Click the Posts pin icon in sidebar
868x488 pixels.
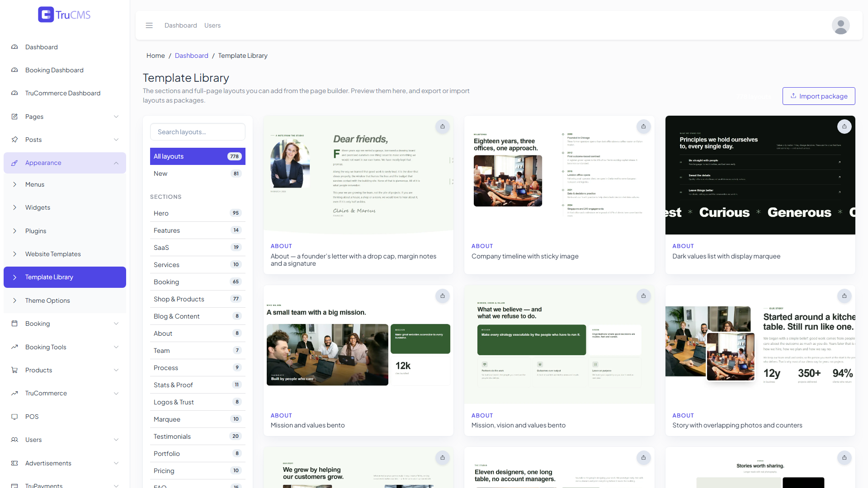pyautogui.click(x=14, y=140)
